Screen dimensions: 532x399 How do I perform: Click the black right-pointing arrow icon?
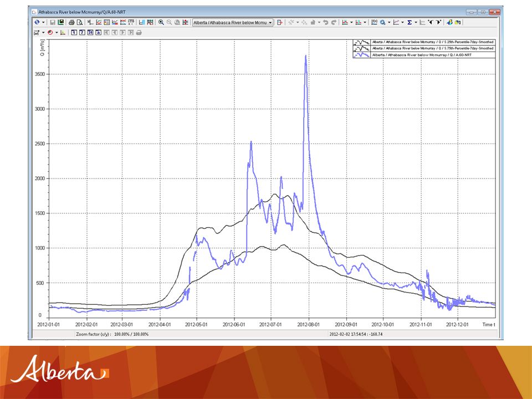pyautogui.click(x=438, y=22)
